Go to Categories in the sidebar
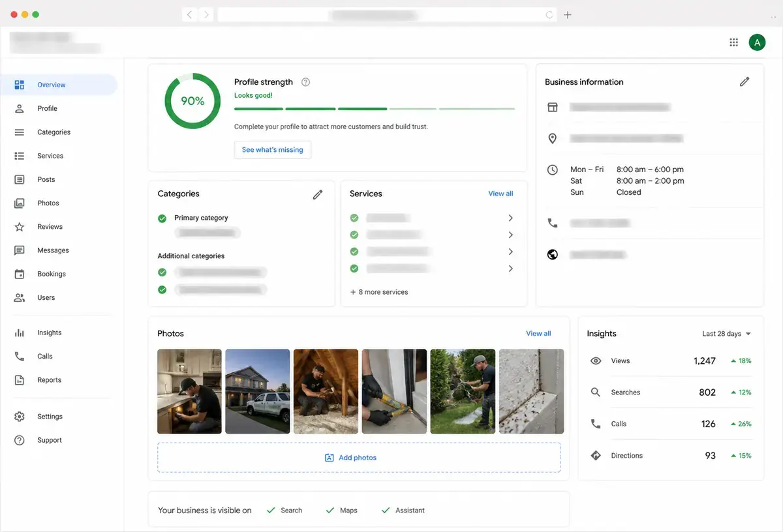 54,132
